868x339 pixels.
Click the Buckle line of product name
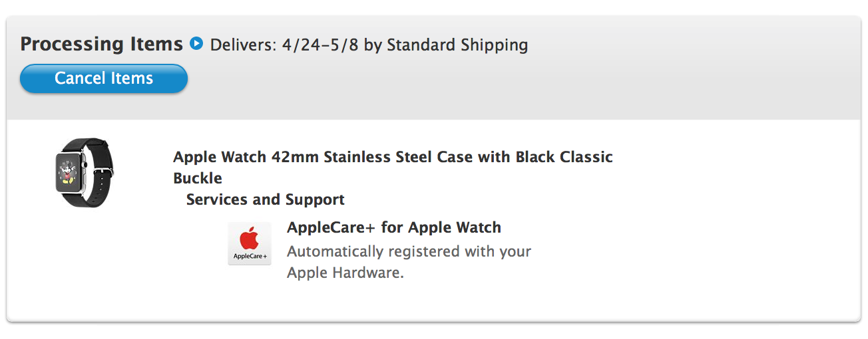pyautogui.click(x=198, y=178)
